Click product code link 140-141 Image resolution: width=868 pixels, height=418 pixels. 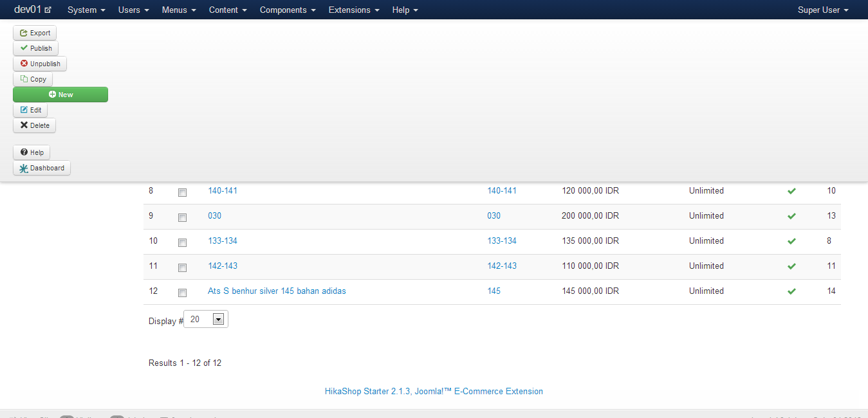click(x=502, y=190)
